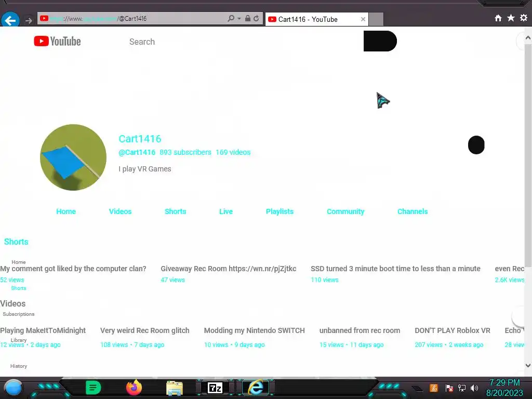
Task: Click the taskbar clock 7:29 PM
Action: pyautogui.click(x=504, y=383)
